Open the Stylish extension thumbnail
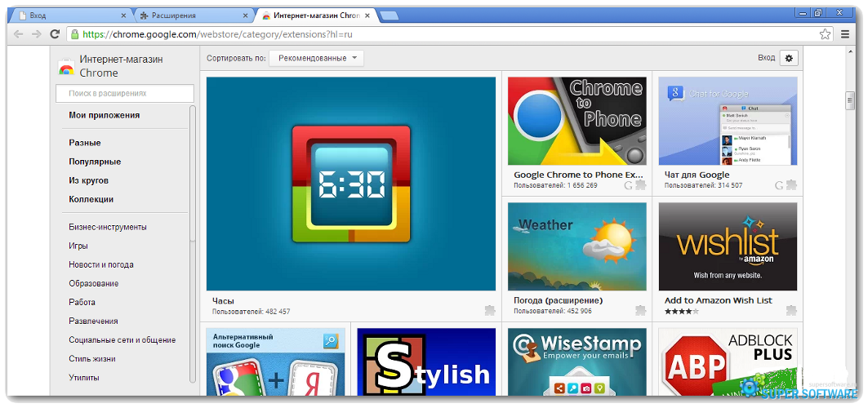Viewport: 868px width, 408px height. coord(426,361)
